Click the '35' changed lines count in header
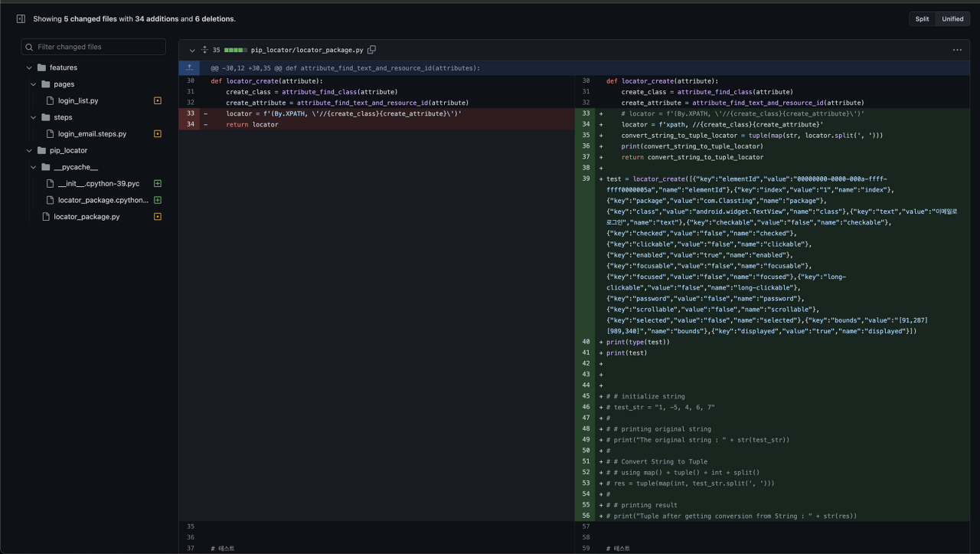This screenshot has height=554, width=980. pyautogui.click(x=217, y=50)
